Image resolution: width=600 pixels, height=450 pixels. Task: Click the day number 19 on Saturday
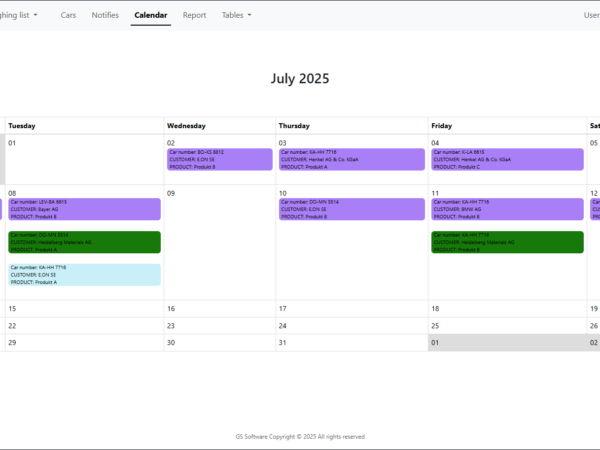pyautogui.click(x=594, y=309)
